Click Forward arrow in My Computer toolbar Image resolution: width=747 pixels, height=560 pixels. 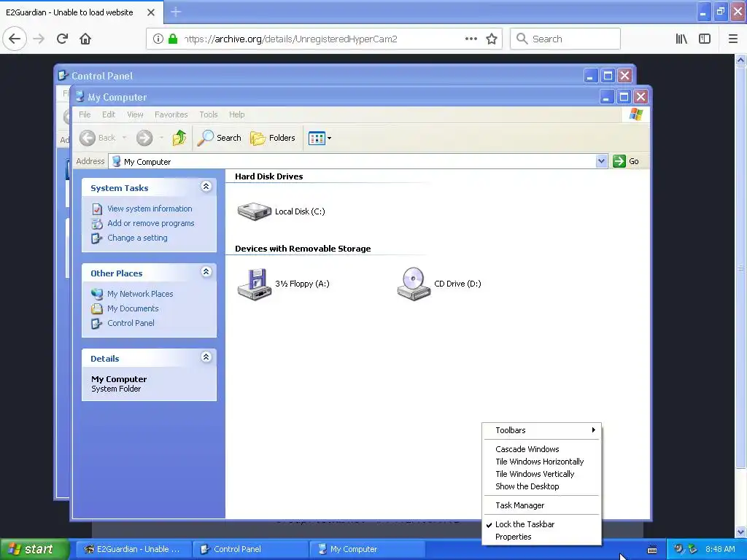coord(144,138)
